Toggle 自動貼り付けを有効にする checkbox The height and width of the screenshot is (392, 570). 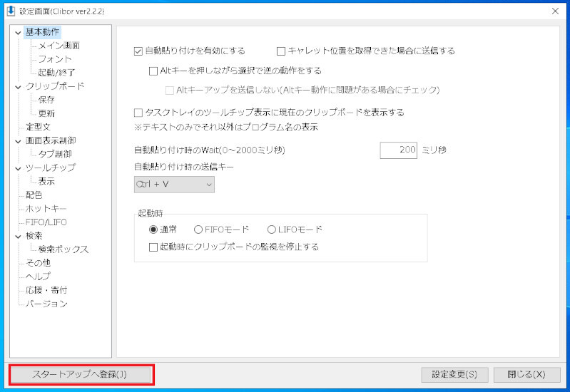138,51
